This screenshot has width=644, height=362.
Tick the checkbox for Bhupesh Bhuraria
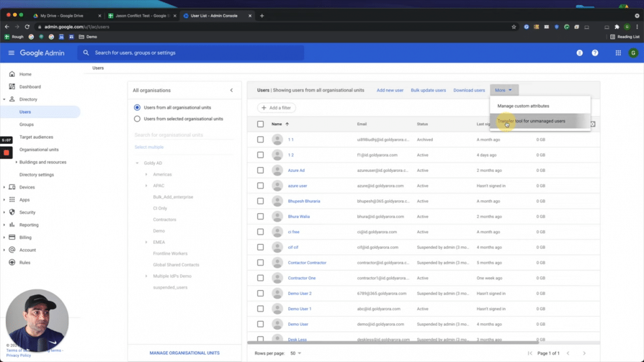[x=260, y=201]
